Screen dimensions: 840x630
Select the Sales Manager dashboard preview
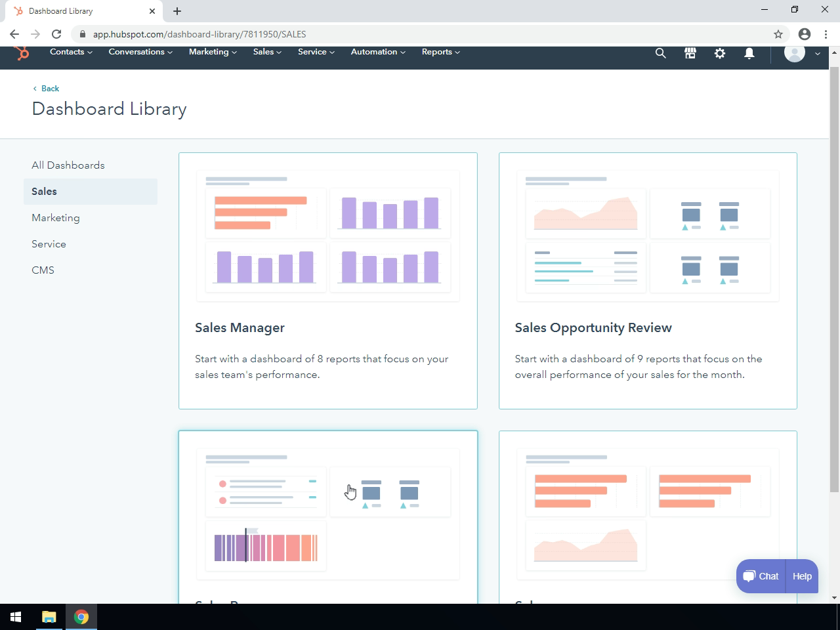[328, 236]
